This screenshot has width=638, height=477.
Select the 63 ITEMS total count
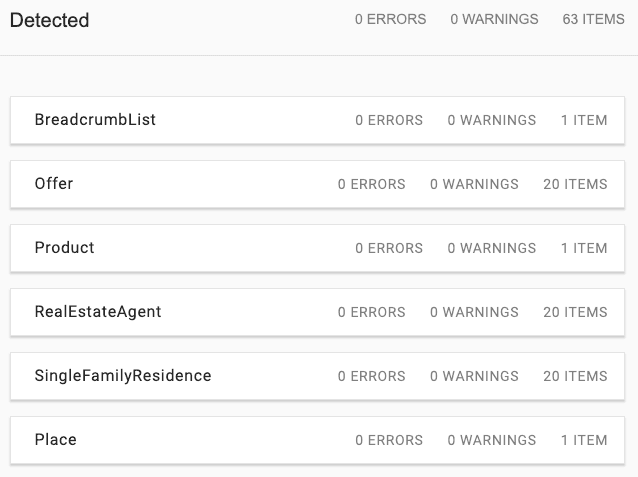point(593,19)
